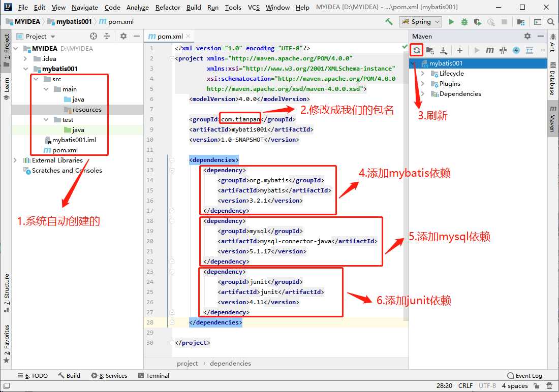Collapse the MYIDEA root node
The height and width of the screenshot is (392, 559).
pos(16,48)
